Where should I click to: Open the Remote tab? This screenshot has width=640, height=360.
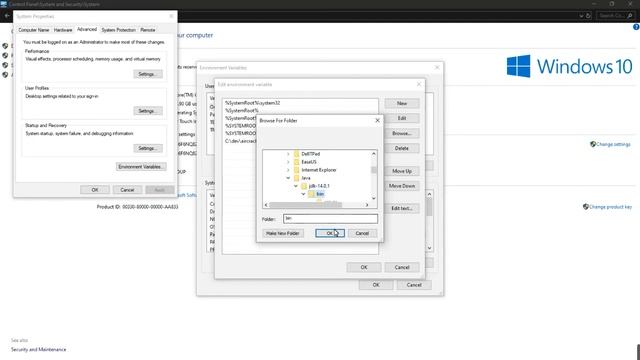[148, 30]
